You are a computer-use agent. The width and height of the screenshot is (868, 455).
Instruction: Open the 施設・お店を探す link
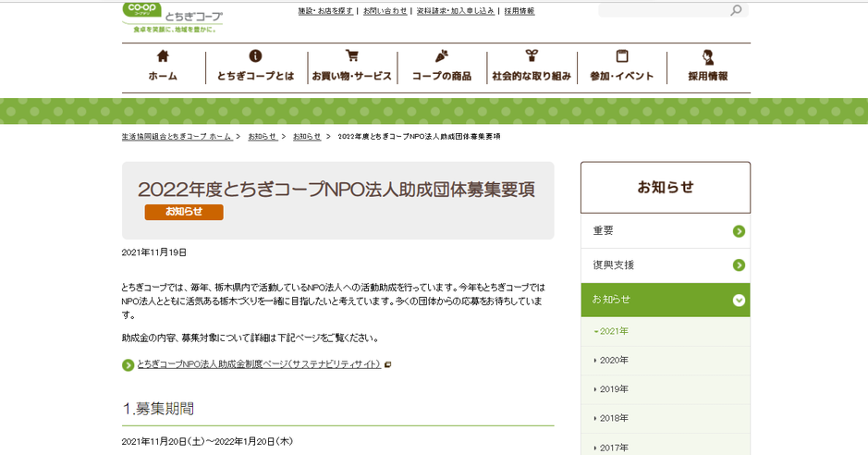pos(325,10)
